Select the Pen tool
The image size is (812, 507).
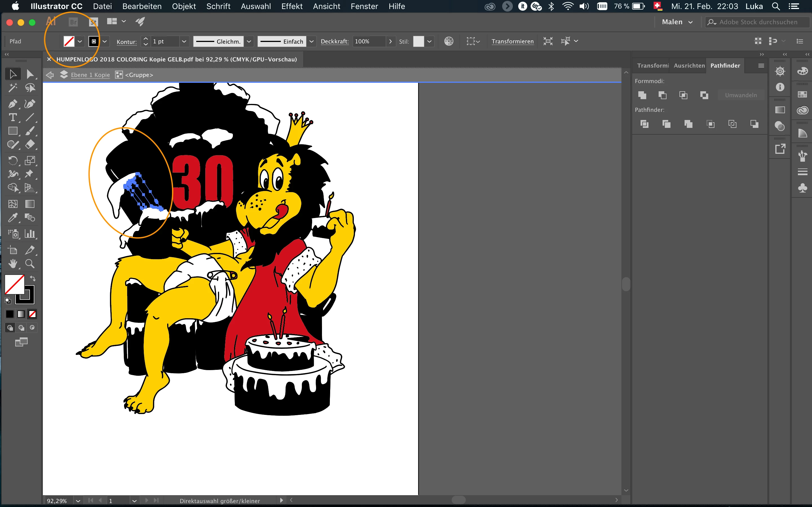[x=12, y=104]
